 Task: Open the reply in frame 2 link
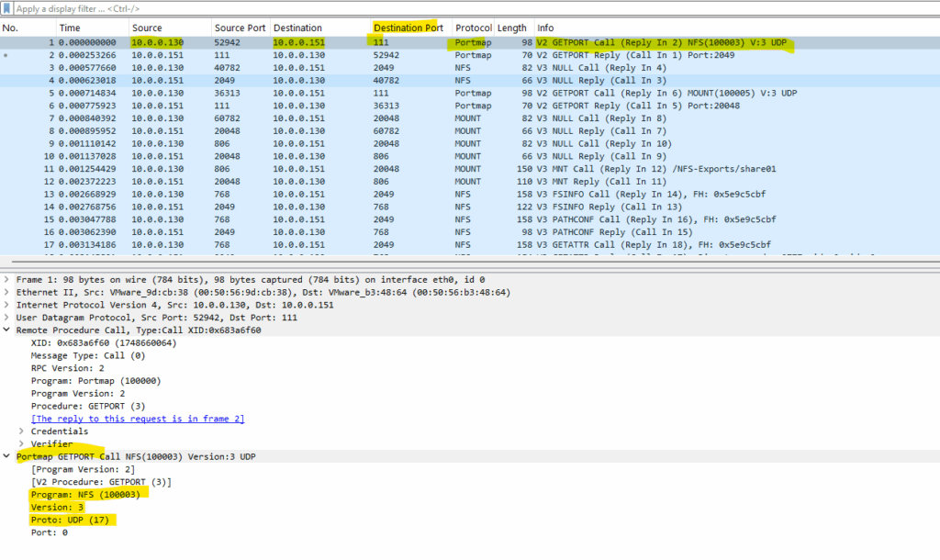point(138,419)
